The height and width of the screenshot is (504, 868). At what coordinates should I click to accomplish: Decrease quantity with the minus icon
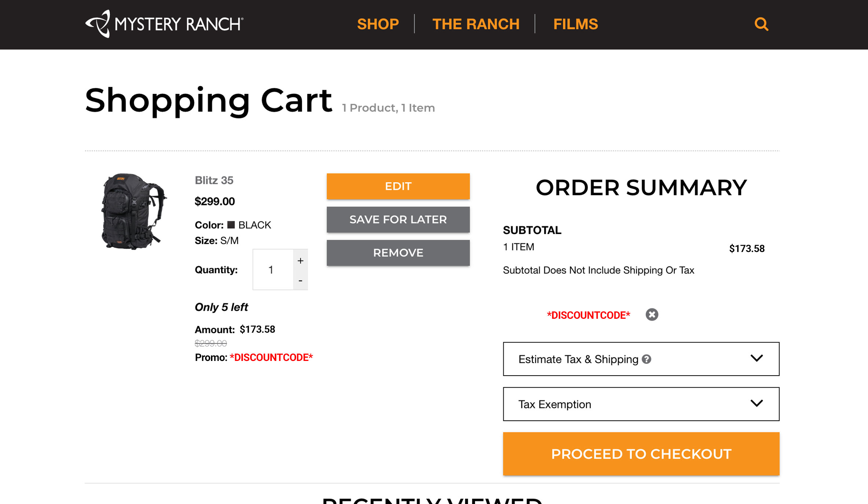tap(300, 280)
